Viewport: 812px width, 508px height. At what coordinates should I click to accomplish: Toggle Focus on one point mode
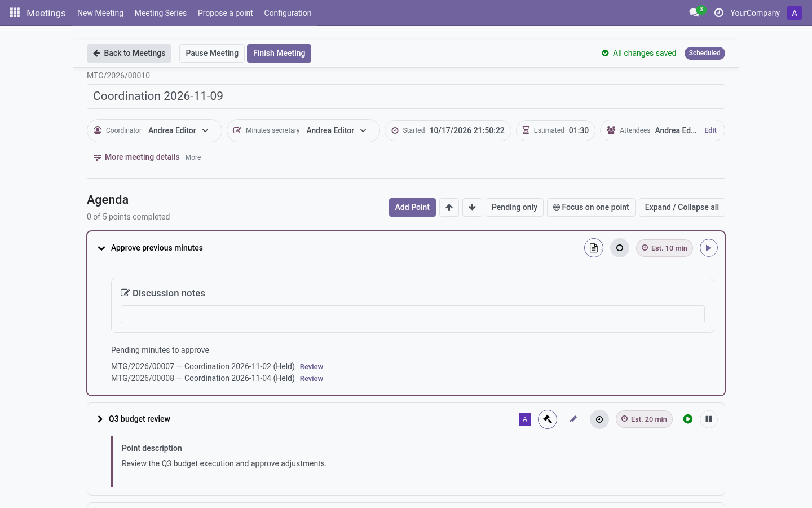point(591,207)
